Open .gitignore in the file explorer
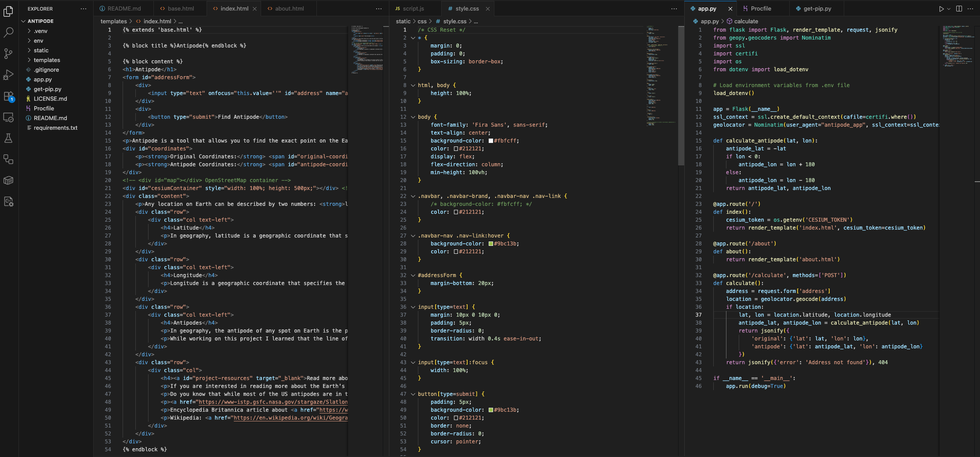 46,69
